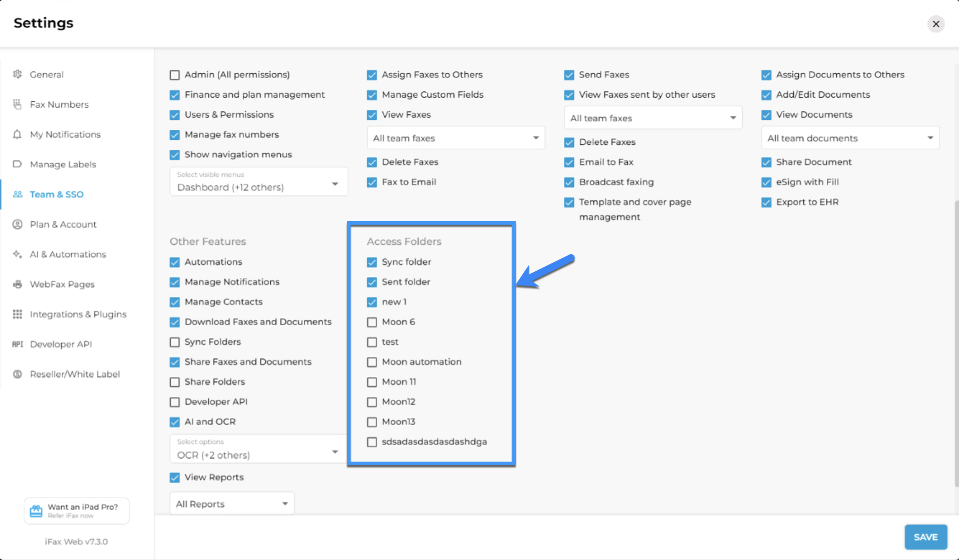This screenshot has height=560, width=959.
Task: Go to Integrations & Plugins
Action: (78, 314)
